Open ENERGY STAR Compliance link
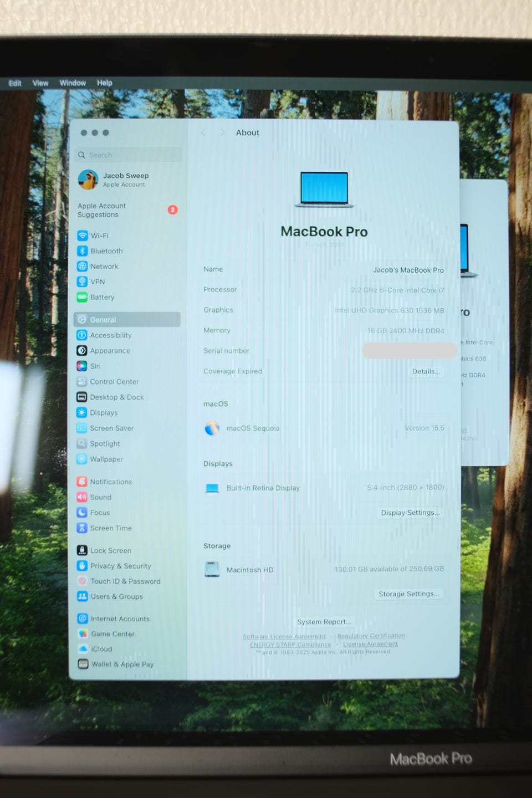 [290, 644]
